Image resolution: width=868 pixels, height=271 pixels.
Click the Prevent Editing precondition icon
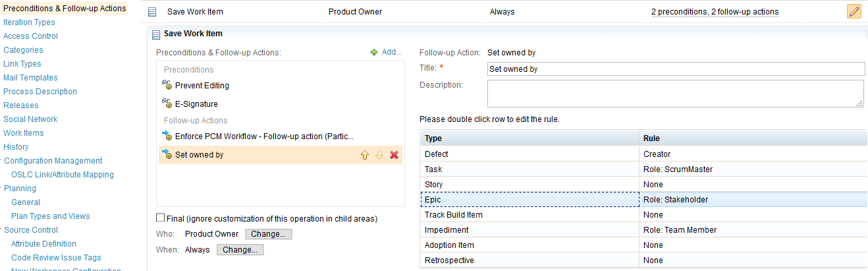coord(167,85)
